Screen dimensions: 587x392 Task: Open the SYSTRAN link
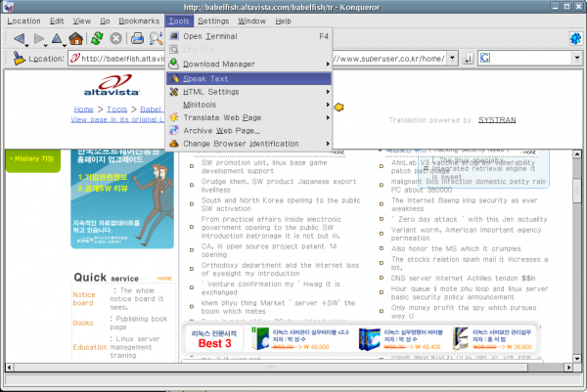(497, 120)
